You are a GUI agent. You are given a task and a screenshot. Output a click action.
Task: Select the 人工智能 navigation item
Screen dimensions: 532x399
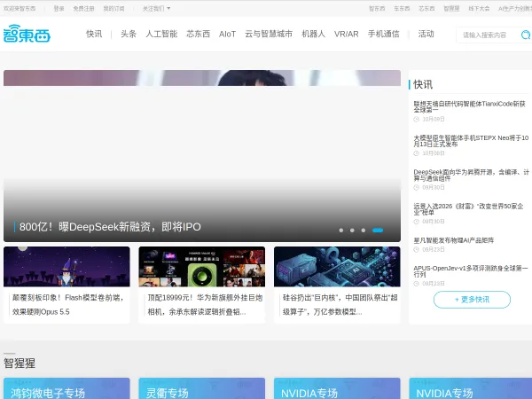pos(161,34)
